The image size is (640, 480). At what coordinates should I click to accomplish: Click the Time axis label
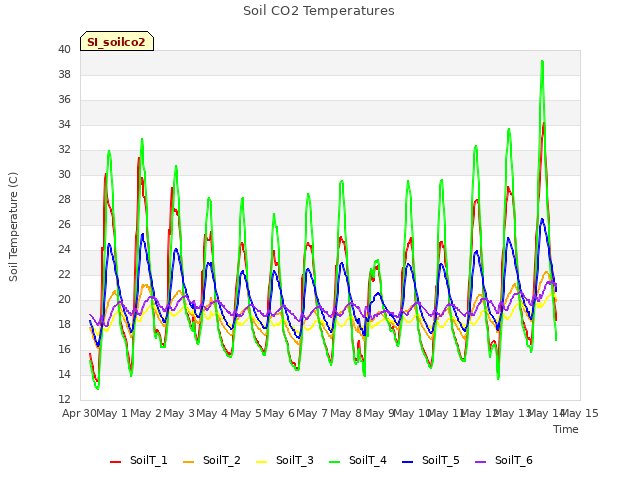pyautogui.click(x=566, y=429)
